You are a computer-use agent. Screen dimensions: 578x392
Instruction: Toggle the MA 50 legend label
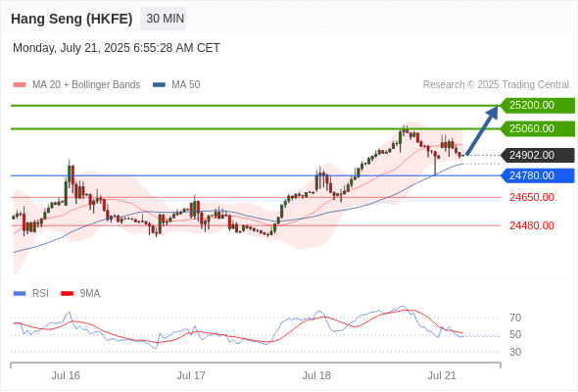(186, 85)
